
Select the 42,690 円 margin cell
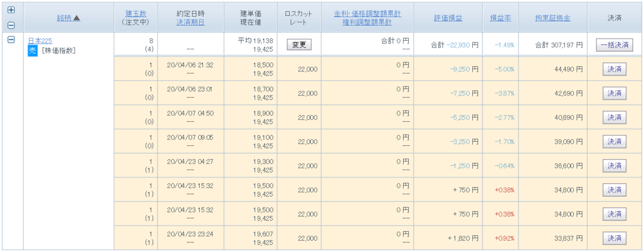(568, 93)
